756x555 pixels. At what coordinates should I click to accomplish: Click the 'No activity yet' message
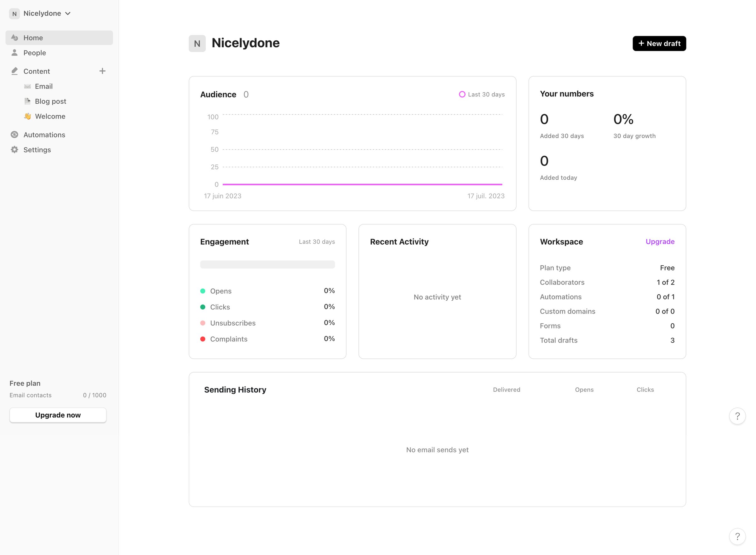pos(437,297)
